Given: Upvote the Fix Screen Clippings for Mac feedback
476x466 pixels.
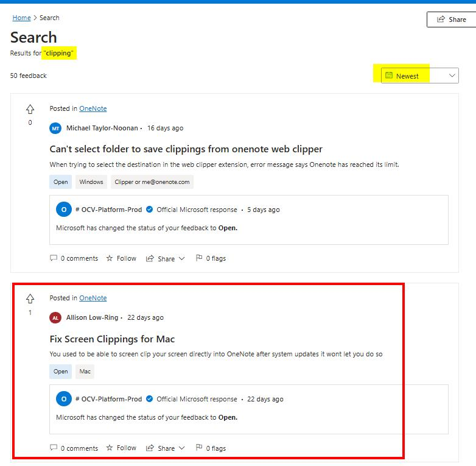Looking at the screenshot, I should (30, 298).
